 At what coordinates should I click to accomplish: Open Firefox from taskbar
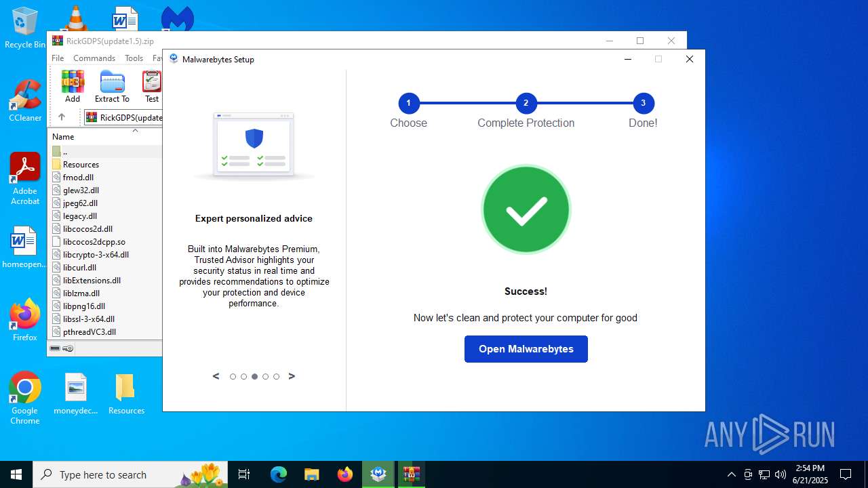tap(344, 474)
